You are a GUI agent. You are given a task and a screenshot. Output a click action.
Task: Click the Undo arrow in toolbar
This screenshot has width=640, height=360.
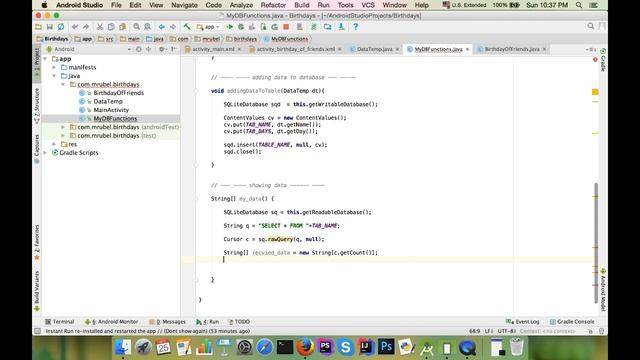pos(75,27)
